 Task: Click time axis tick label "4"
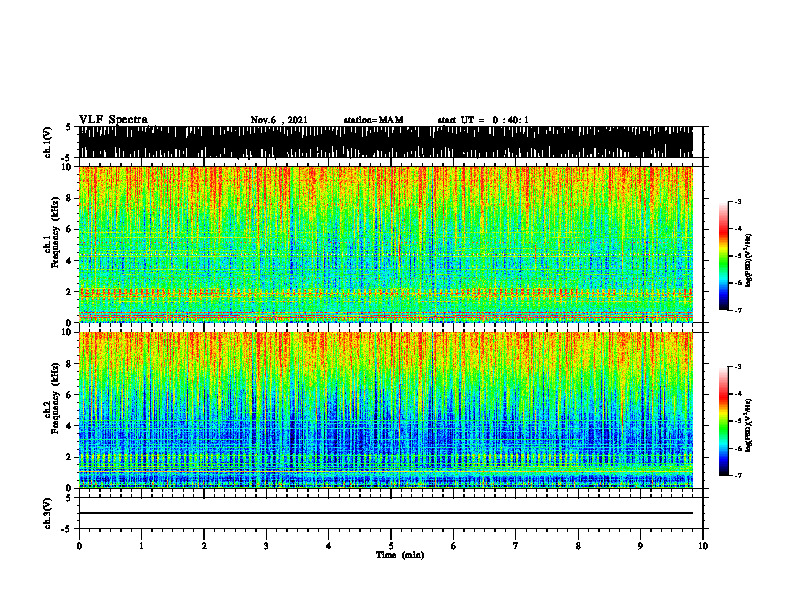[329, 546]
